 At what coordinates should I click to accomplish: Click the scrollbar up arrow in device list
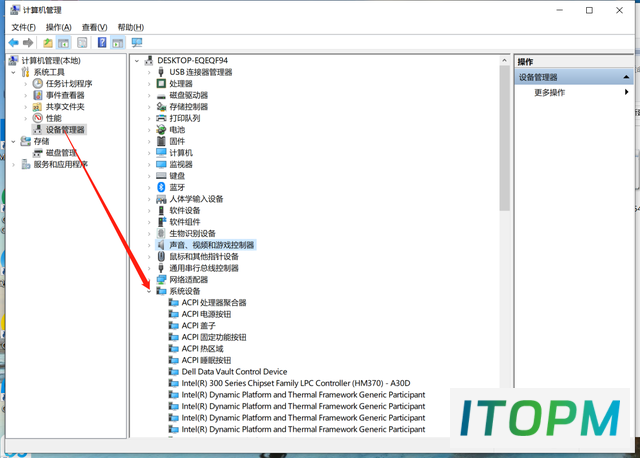pos(504,60)
